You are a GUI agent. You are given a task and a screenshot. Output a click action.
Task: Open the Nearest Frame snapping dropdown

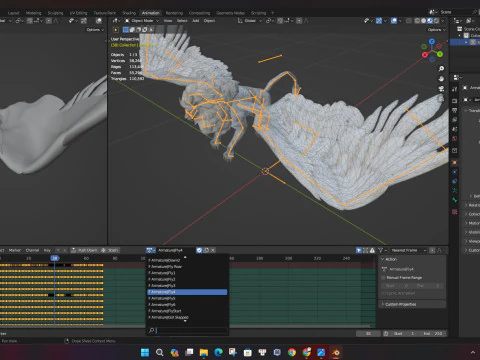coord(408,250)
